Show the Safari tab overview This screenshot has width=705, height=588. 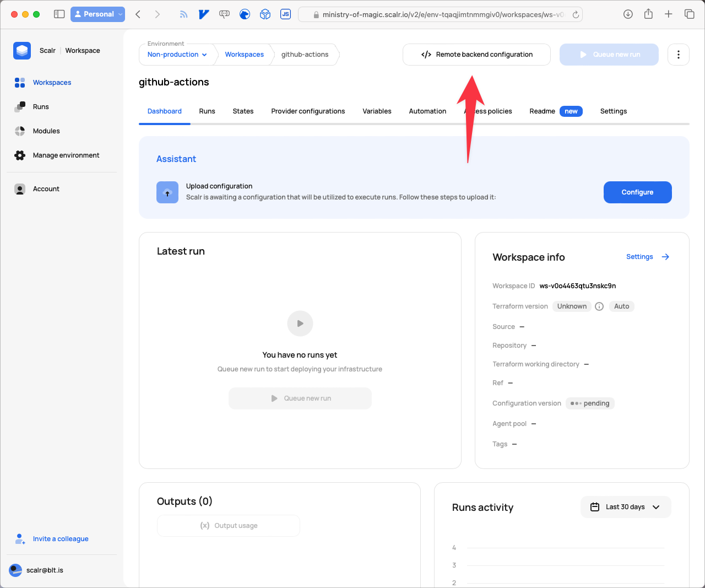(x=689, y=14)
